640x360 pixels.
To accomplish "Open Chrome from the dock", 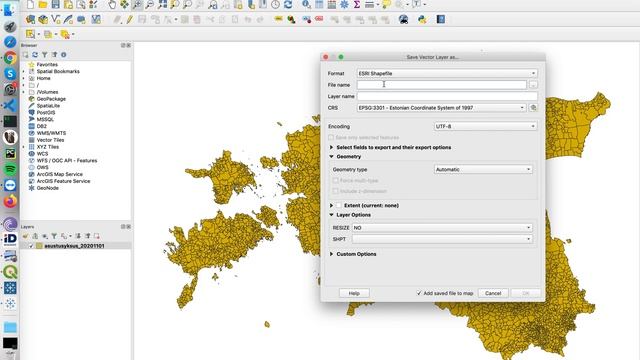I will click(10, 58).
